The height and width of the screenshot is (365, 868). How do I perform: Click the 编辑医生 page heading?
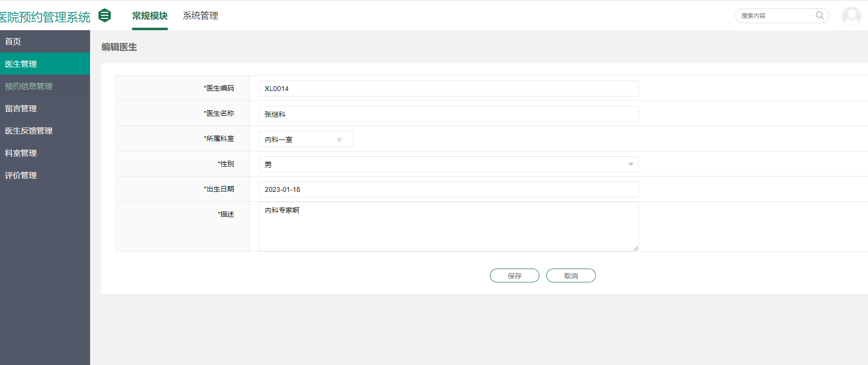click(119, 47)
